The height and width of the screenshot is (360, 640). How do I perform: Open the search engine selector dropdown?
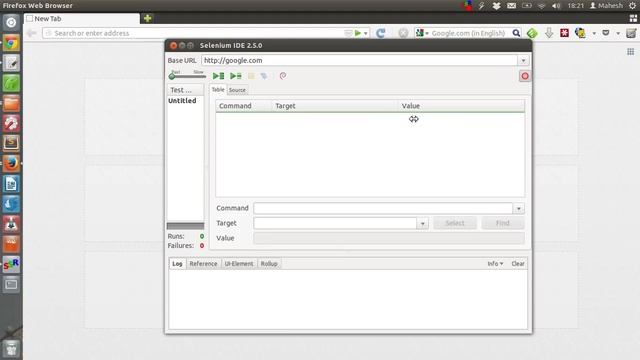[422, 33]
